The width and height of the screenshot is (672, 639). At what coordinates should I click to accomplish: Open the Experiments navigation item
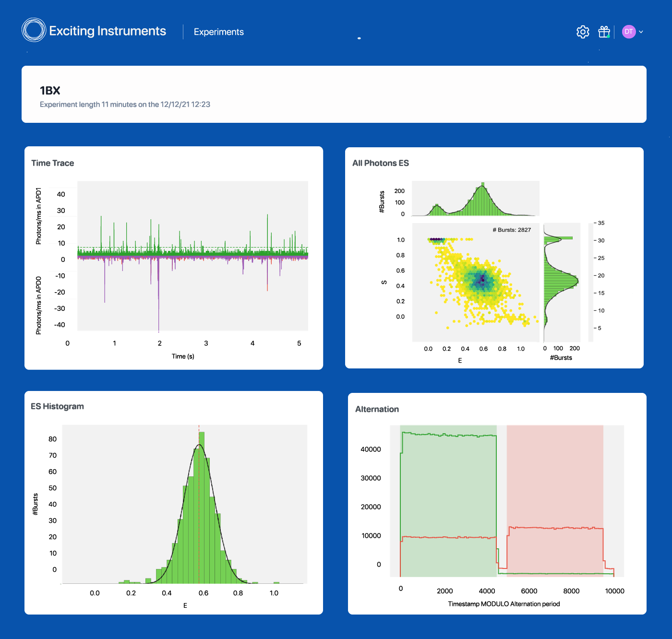tap(218, 32)
